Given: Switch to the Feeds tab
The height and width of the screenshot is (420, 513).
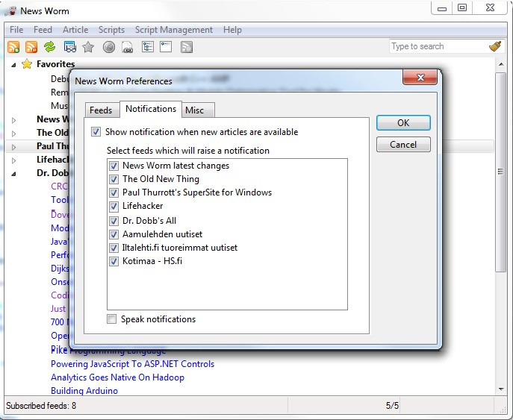Looking at the screenshot, I should coord(101,110).
